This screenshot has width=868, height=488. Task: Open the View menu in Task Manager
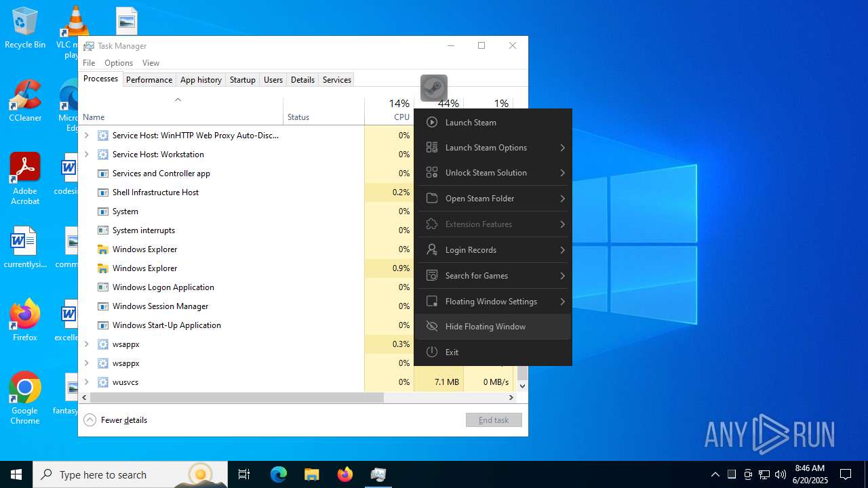pos(151,62)
